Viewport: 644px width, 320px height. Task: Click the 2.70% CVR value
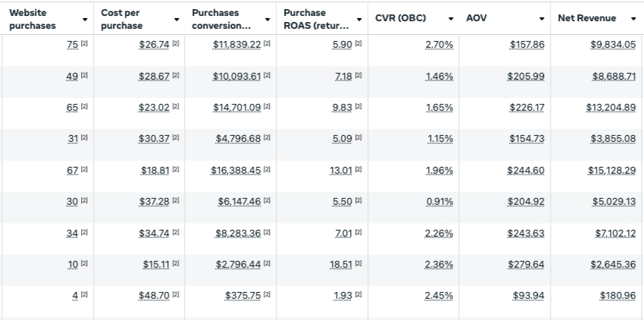click(439, 45)
